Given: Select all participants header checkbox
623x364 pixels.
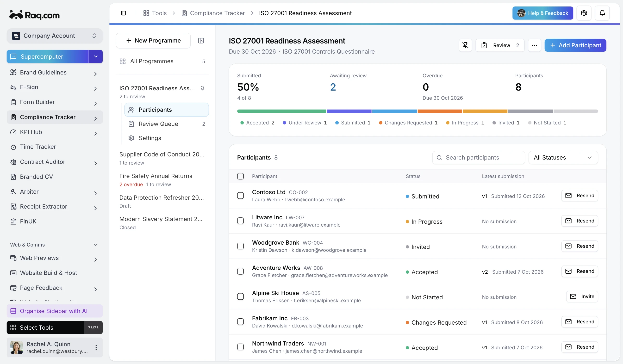Looking at the screenshot, I should pyautogui.click(x=240, y=176).
